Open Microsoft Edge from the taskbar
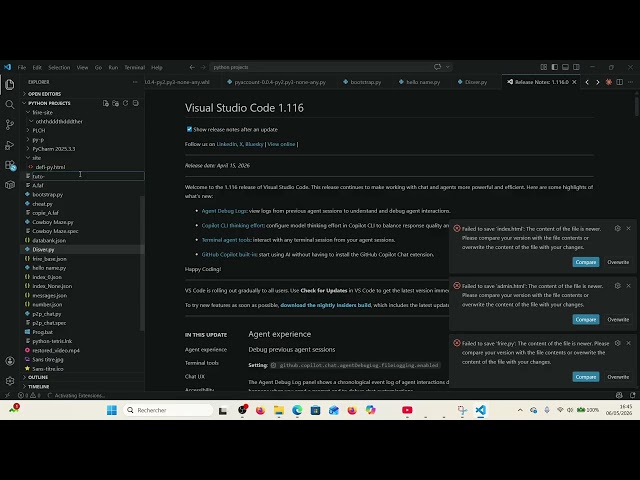640x480 pixels. click(297, 410)
